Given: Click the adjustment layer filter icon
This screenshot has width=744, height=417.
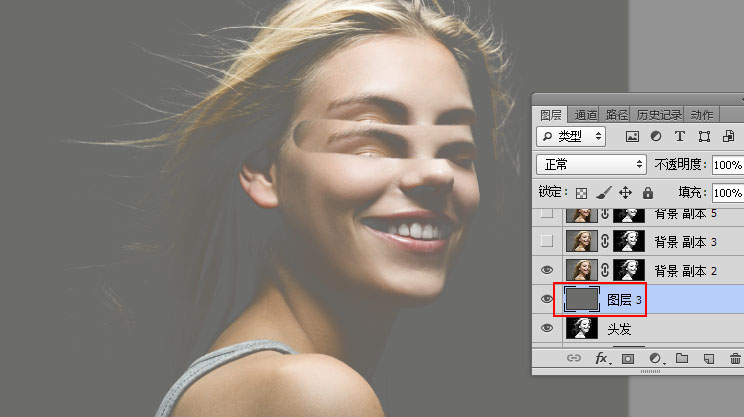Looking at the screenshot, I should click(656, 136).
